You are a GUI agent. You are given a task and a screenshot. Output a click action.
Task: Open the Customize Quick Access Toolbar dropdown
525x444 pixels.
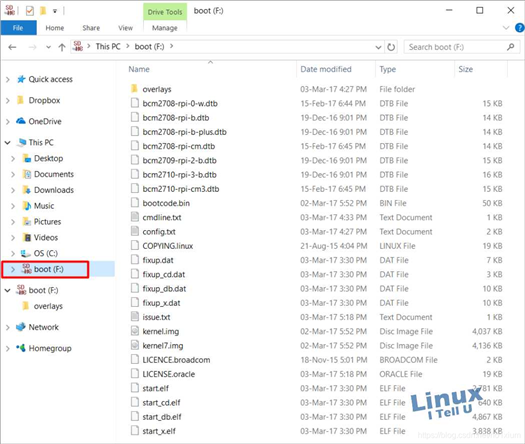click(x=55, y=11)
